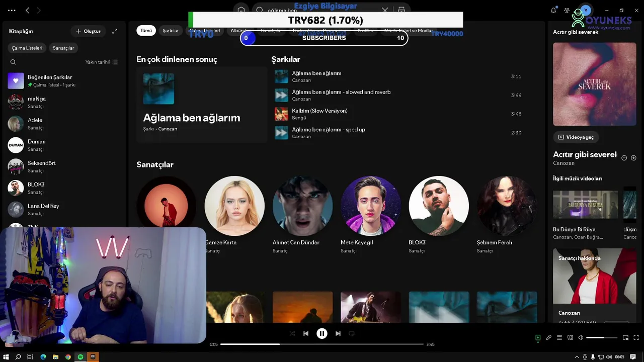Screen dimensions: 644x362
Task: Open the Yakın tarihli sort dropdown
Action: point(102,62)
